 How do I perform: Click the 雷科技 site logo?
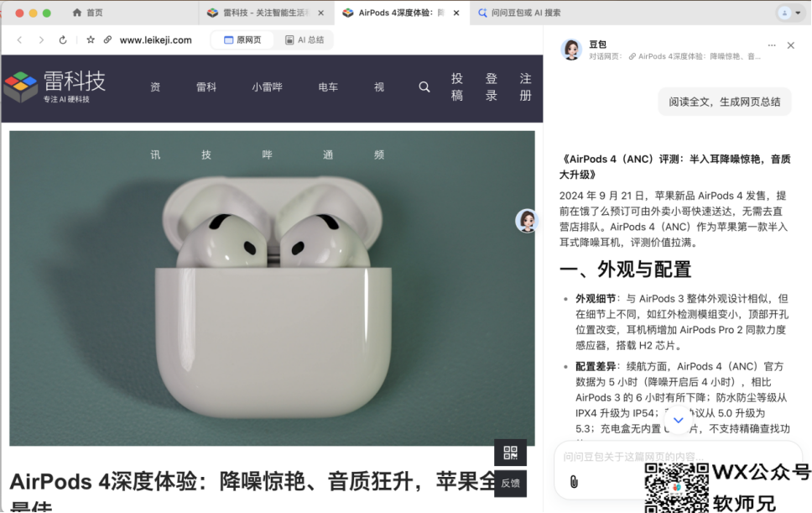(x=55, y=87)
